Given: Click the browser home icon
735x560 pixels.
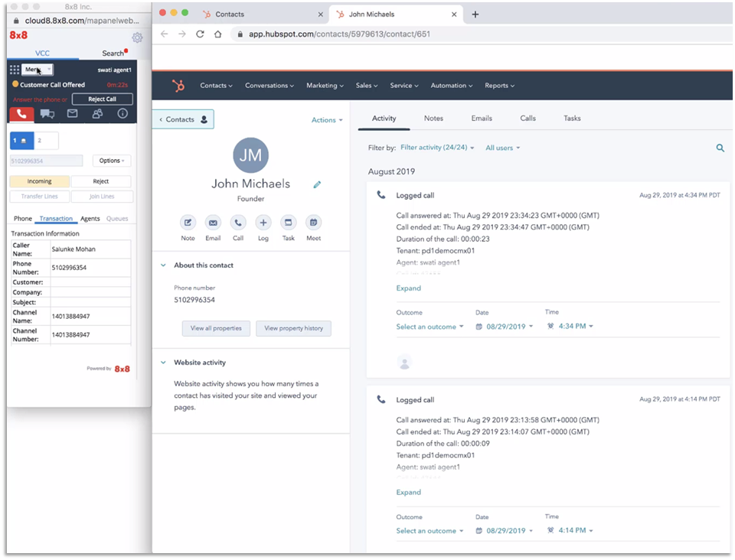Looking at the screenshot, I should [x=218, y=34].
